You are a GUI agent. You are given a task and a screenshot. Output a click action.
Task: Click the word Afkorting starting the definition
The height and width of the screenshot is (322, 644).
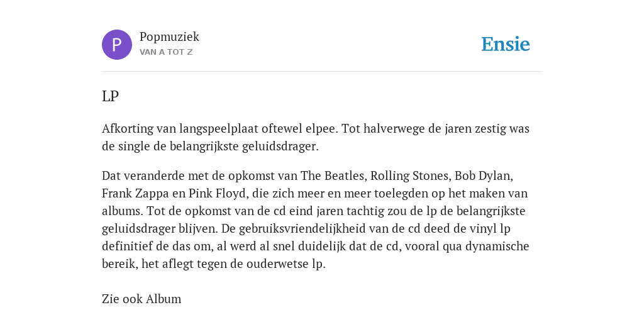tap(127, 129)
